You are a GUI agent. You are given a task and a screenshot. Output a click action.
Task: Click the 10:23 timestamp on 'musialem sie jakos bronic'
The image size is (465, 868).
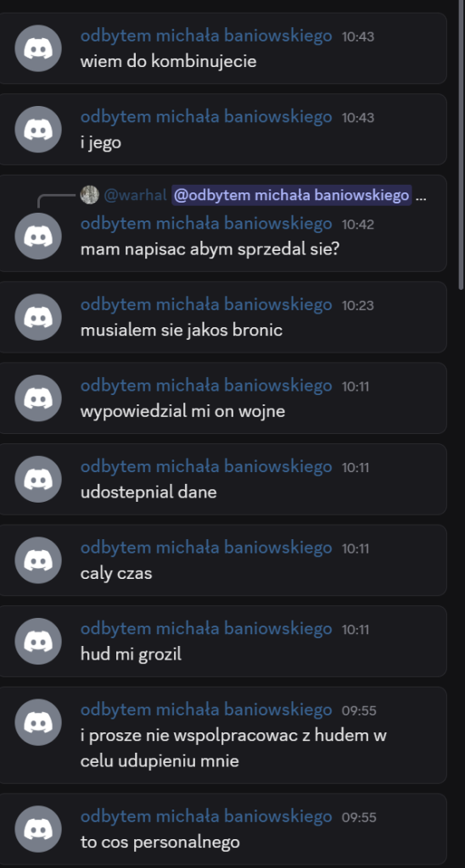[357, 305]
